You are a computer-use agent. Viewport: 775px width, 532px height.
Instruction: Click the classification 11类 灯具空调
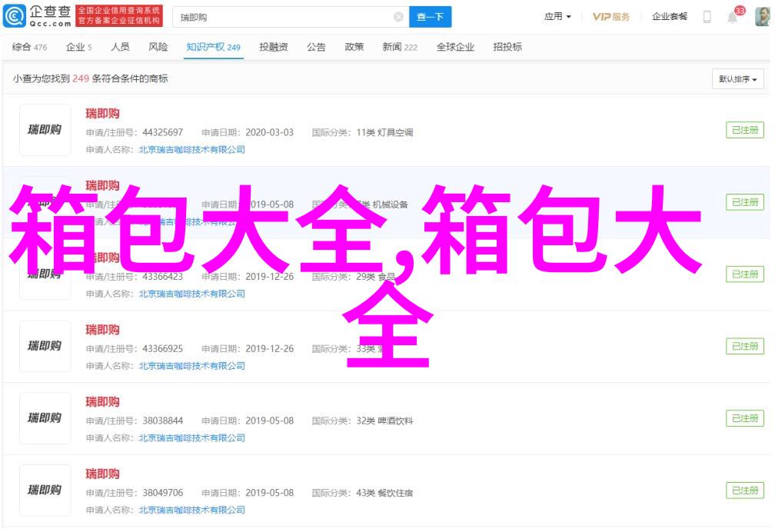click(x=384, y=132)
